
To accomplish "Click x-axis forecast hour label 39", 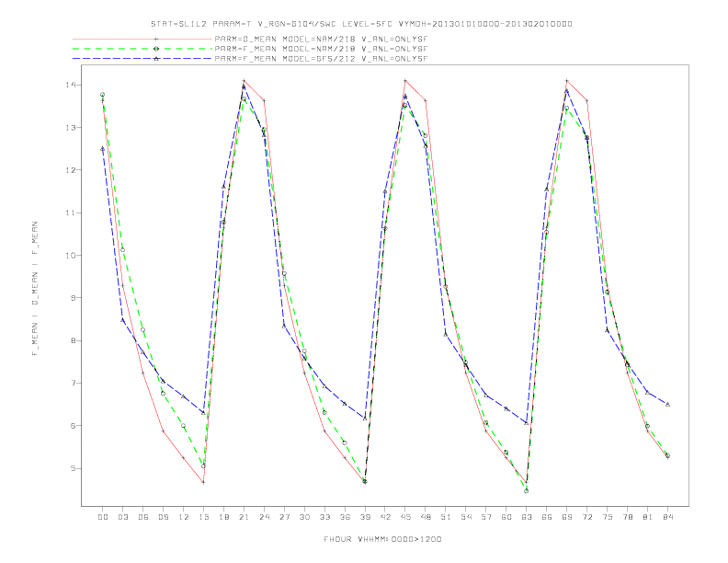I will pos(365,517).
